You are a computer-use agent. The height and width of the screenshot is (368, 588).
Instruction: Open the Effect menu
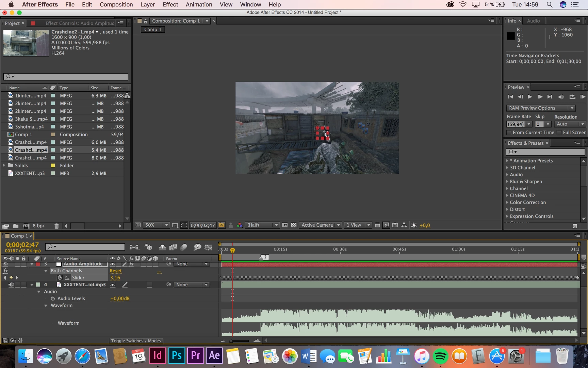tap(170, 4)
